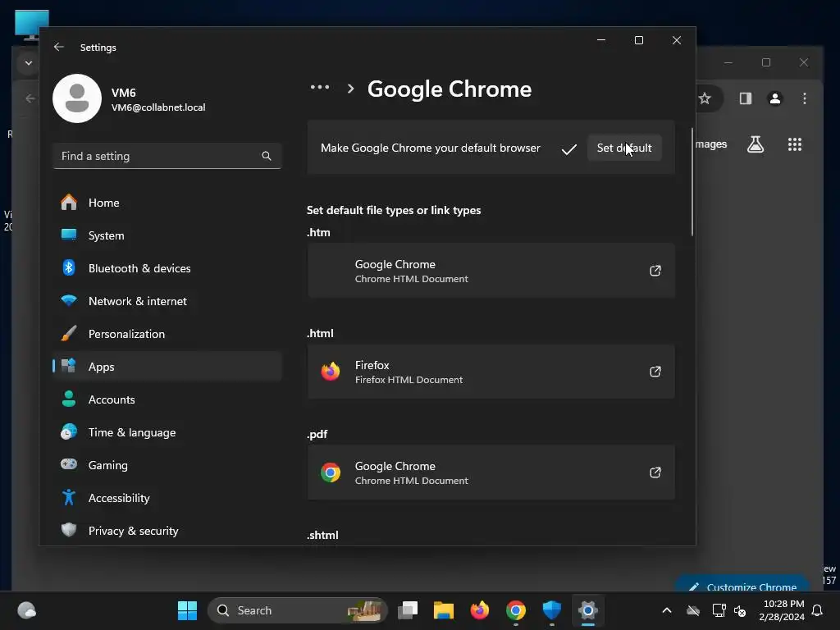The height and width of the screenshot is (630, 840).
Task: Change .htm default from Google Chrome
Action: [491, 271]
